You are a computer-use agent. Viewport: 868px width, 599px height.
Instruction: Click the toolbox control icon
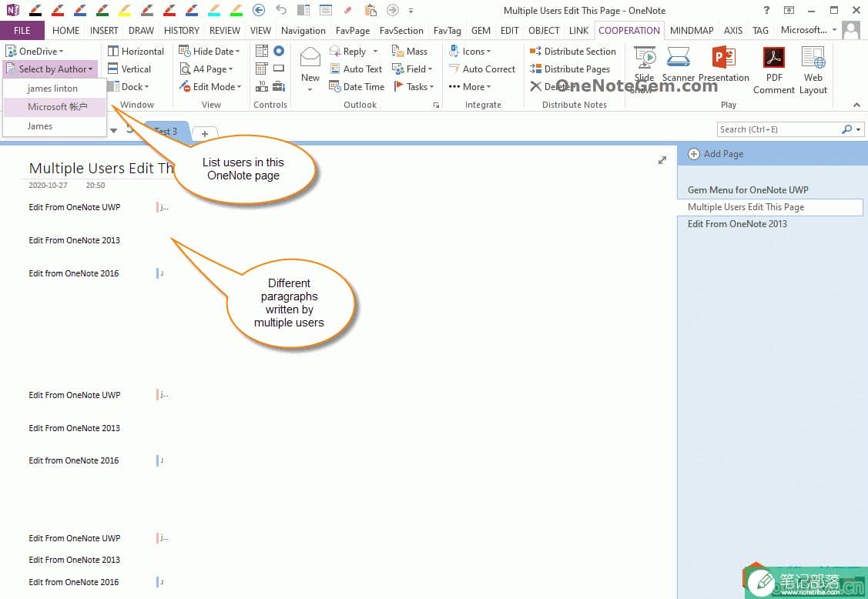[279, 86]
